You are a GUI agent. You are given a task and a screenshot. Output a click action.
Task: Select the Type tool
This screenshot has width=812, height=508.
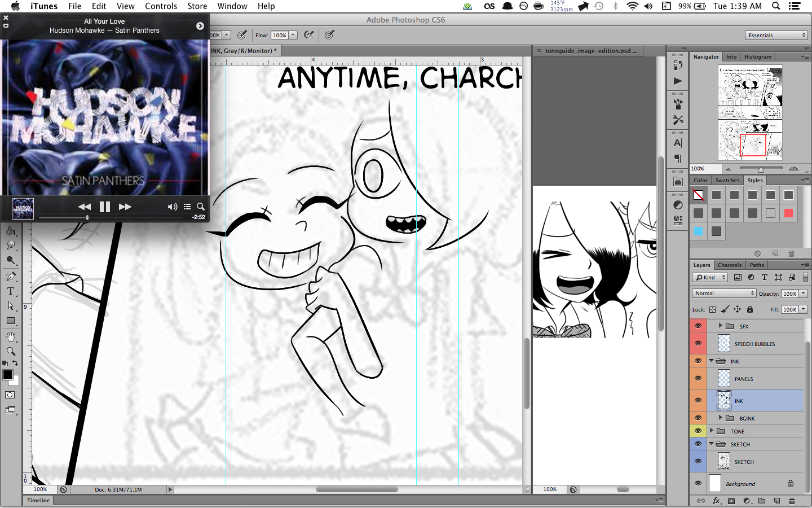(x=11, y=291)
